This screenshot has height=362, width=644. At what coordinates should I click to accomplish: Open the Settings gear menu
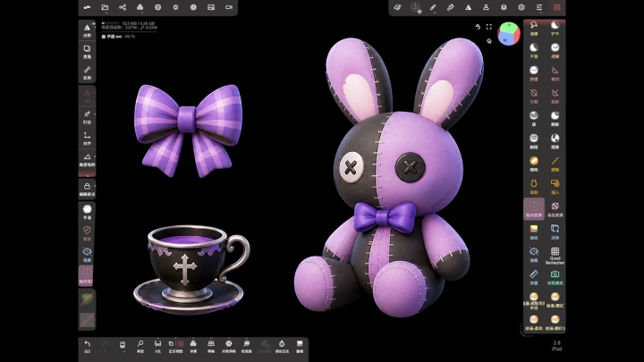tap(521, 7)
